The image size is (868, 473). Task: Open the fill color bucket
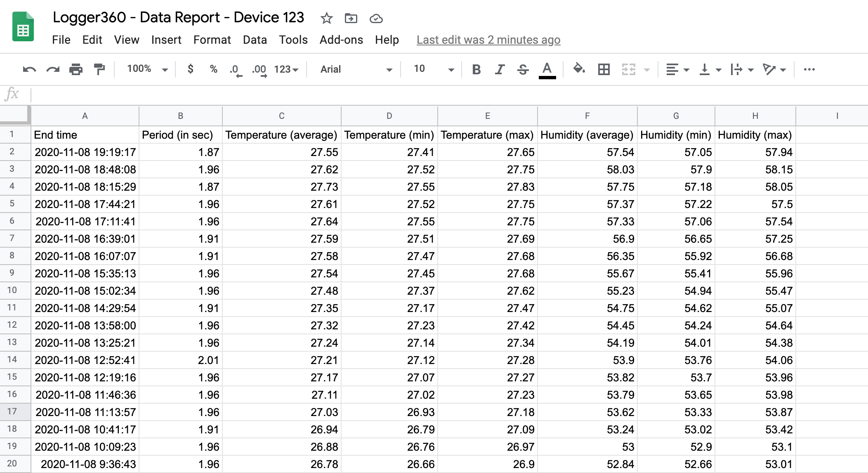[x=579, y=69]
